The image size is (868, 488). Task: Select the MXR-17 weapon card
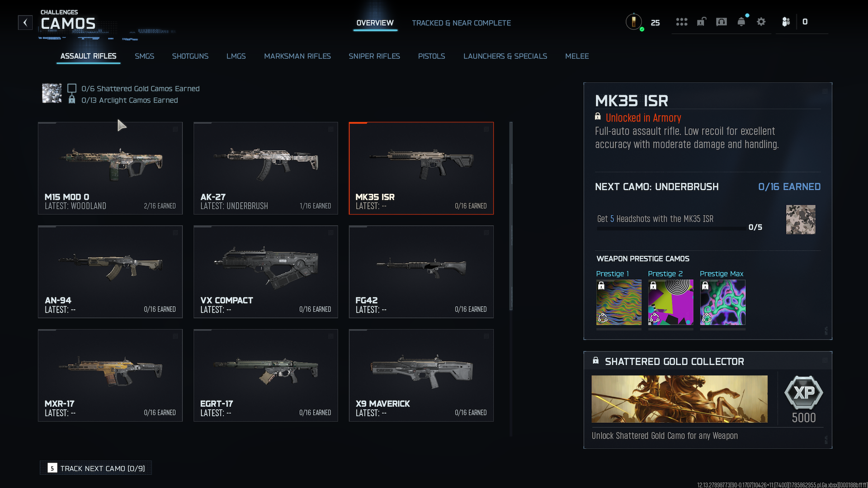[110, 375]
